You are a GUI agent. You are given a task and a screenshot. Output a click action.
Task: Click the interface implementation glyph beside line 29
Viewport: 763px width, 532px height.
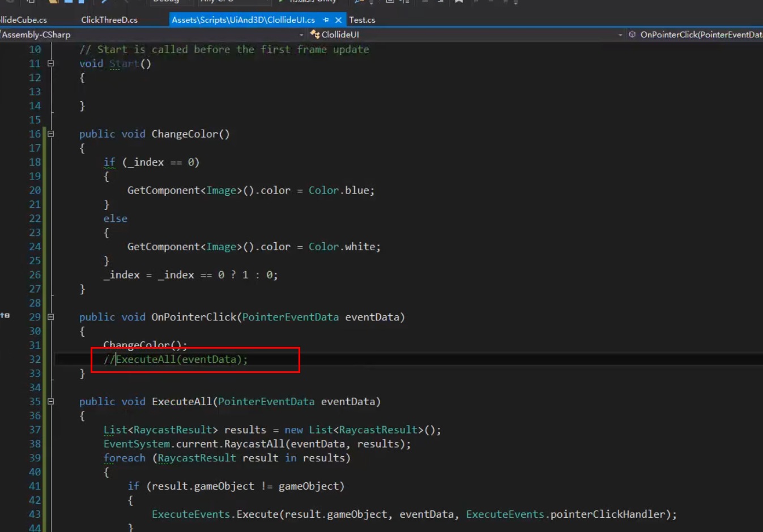click(5, 316)
